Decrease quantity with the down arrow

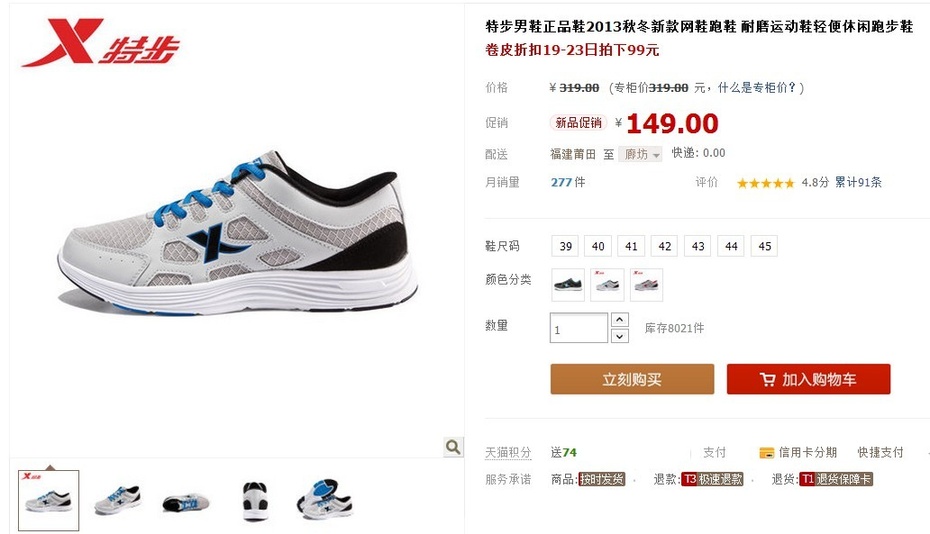point(619,336)
